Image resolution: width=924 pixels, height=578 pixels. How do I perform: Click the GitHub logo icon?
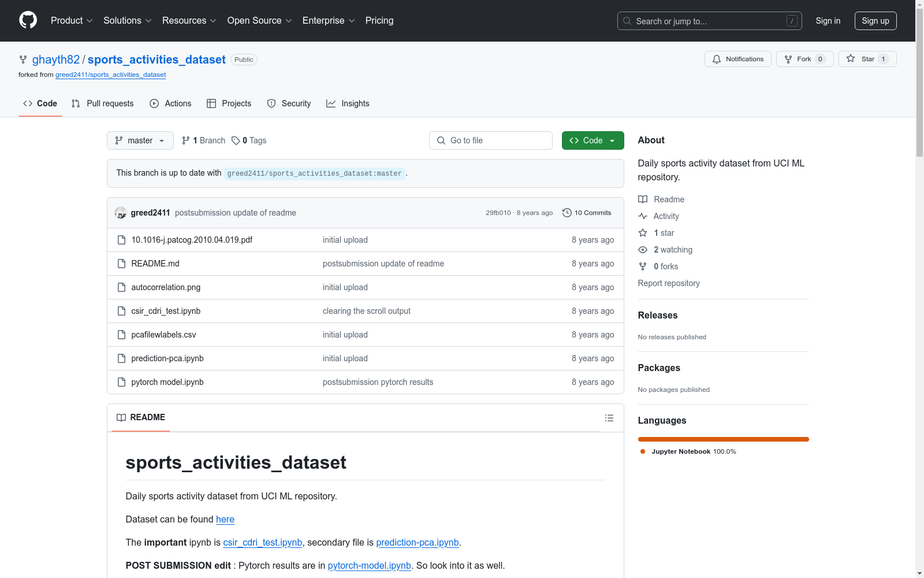pyautogui.click(x=28, y=20)
